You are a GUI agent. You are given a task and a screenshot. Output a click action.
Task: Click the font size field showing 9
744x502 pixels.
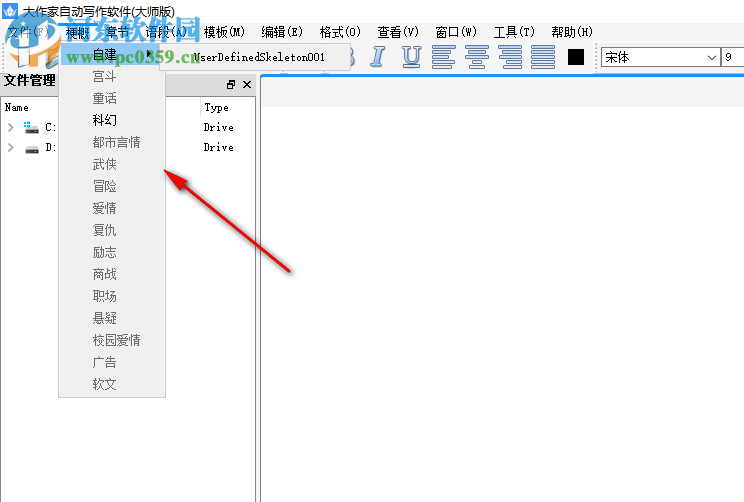click(x=732, y=57)
